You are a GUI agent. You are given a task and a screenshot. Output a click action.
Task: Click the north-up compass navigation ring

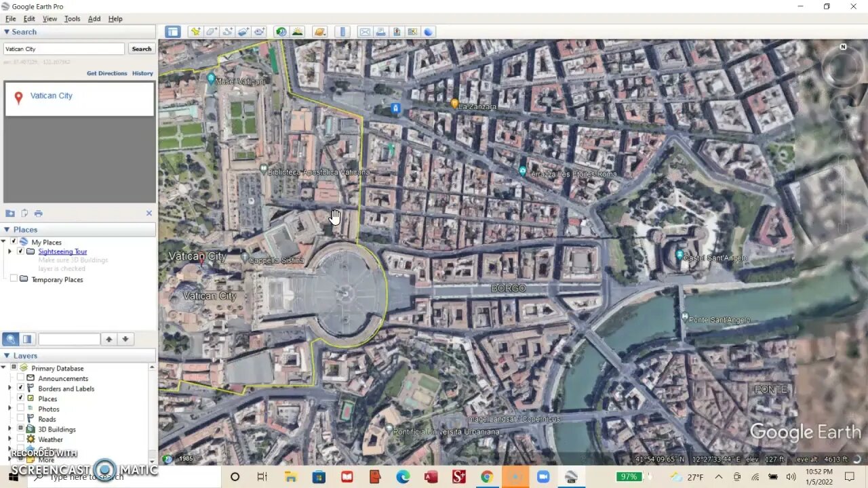pyautogui.click(x=843, y=66)
